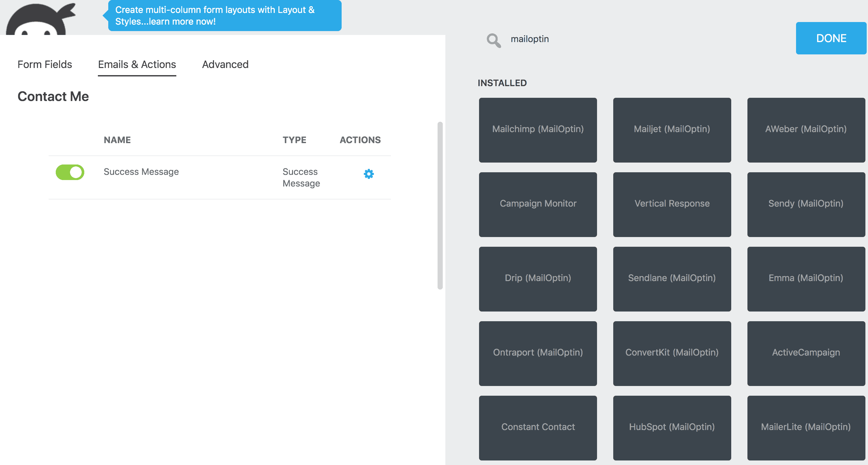Select the Drip (MailOptin) integration icon
Image resolution: width=868 pixels, height=465 pixels.
[x=538, y=278]
